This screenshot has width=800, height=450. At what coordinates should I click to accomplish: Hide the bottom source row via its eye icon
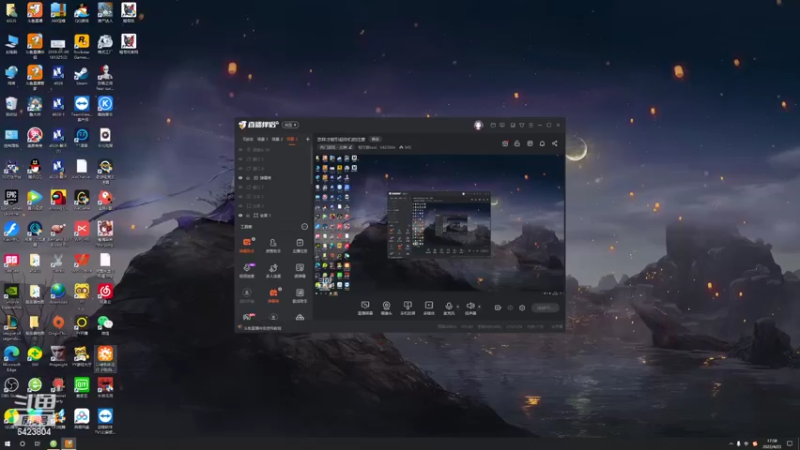pyautogui.click(x=241, y=215)
